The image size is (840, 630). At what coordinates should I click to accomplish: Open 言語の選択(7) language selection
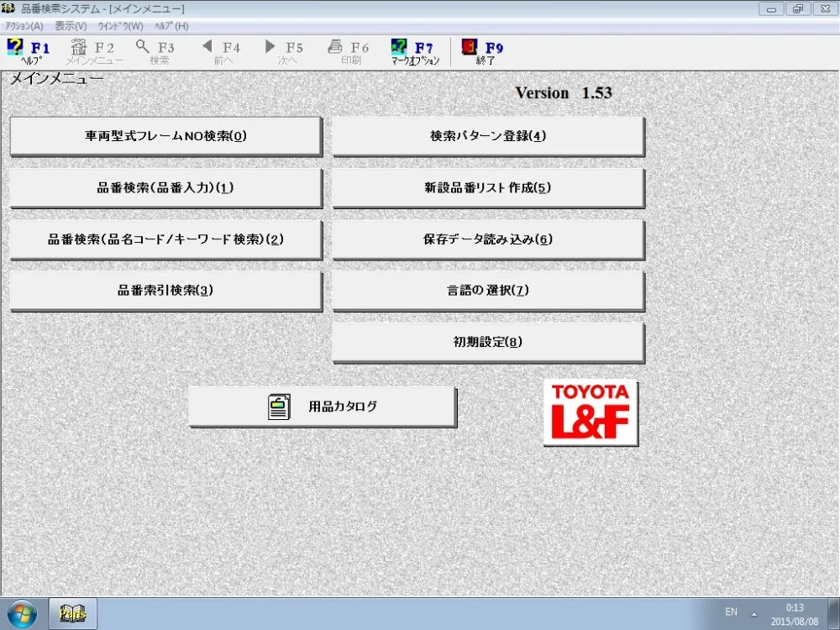tap(488, 291)
